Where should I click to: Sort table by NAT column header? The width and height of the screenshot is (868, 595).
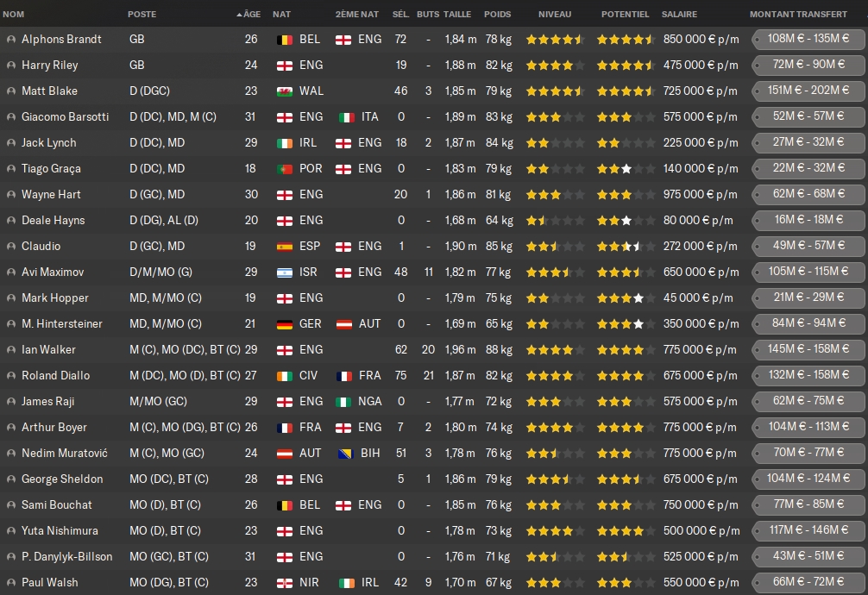click(281, 15)
